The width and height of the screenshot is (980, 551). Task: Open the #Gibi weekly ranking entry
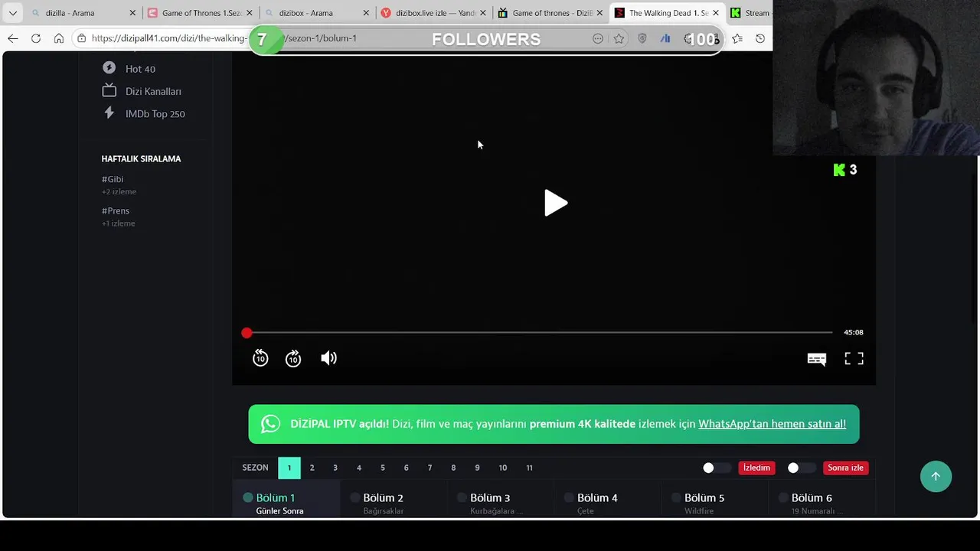[113, 179]
